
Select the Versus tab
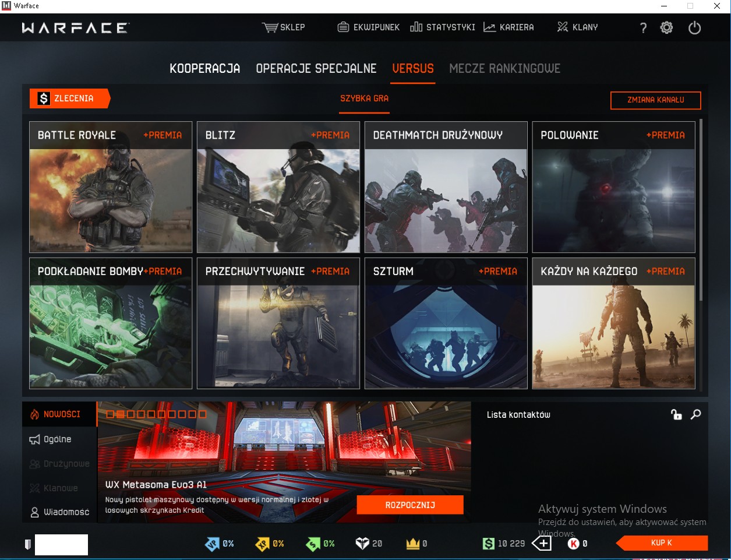pos(413,69)
